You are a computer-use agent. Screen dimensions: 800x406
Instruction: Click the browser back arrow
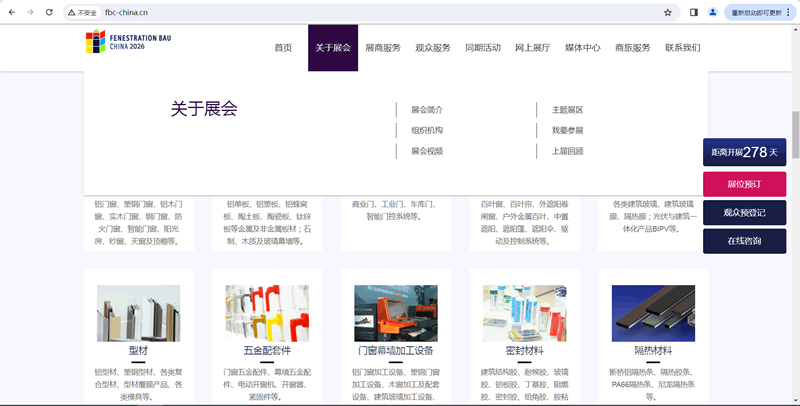coord(11,13)
